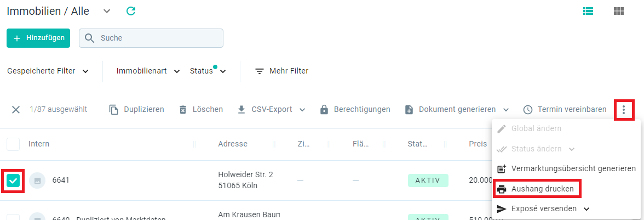
Task: Click Termin vereinbaren clock icon
Action: [x=528, y=110]
